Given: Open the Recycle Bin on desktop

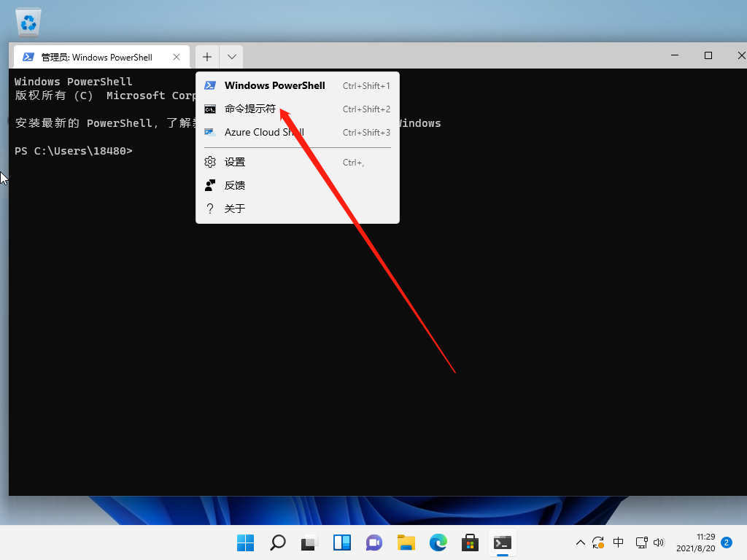Looking at the screenshot, I should click(29, 23).
